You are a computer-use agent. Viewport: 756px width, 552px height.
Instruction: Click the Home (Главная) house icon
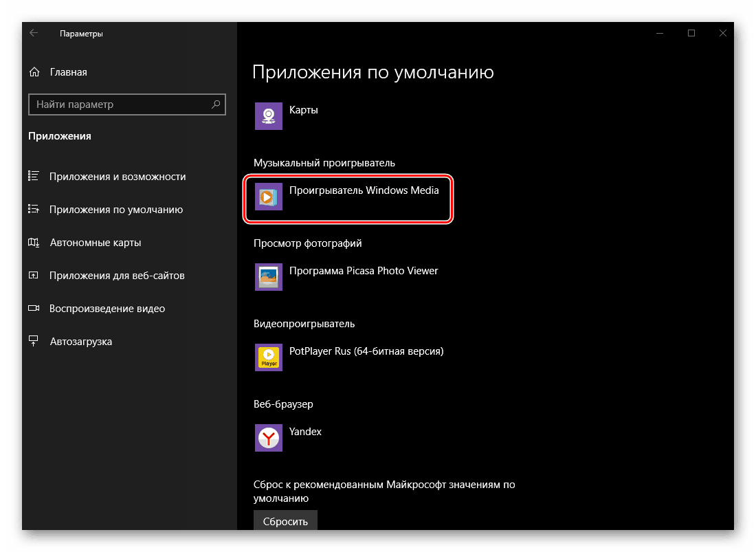(x=34, y=71)
